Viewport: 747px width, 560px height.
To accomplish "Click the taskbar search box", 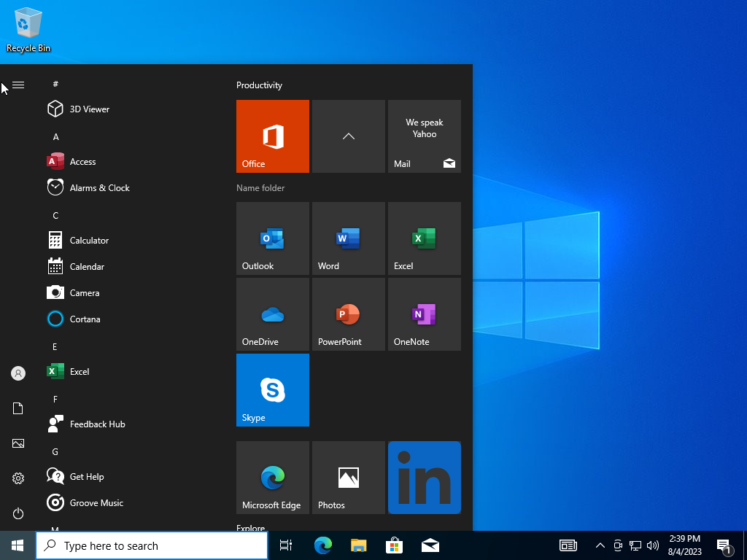I will 151,545.
